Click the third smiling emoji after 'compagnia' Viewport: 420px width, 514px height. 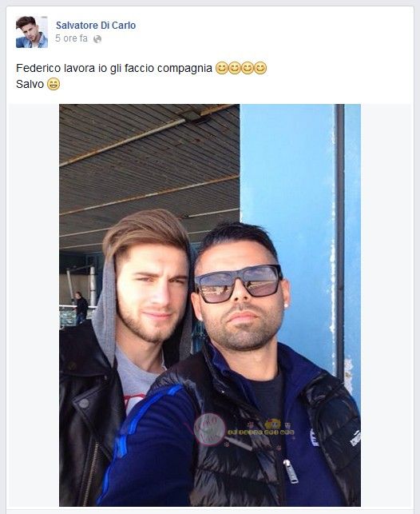[248, 68]
